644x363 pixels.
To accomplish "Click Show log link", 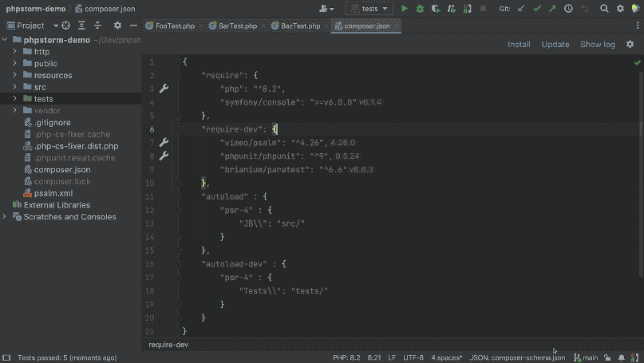I will pyautogui.click(x=597, y=45).
